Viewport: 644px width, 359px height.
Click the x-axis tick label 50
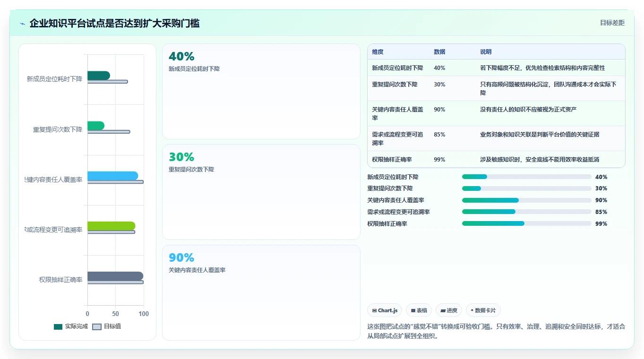pyautogui.click(x=115, y=314)
